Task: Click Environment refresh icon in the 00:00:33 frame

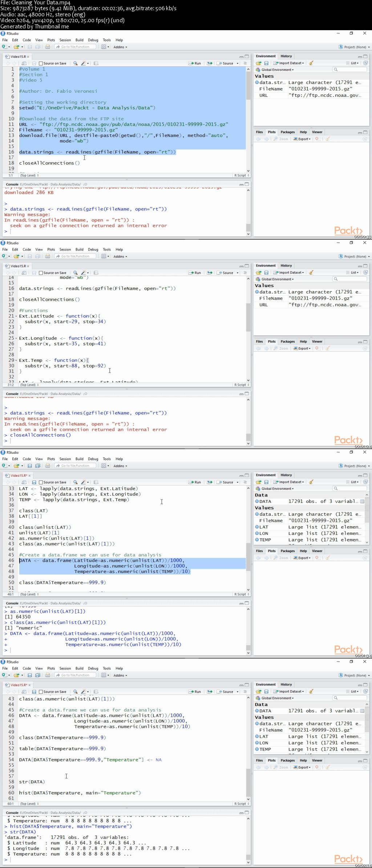Action: [x=365, y=63]
